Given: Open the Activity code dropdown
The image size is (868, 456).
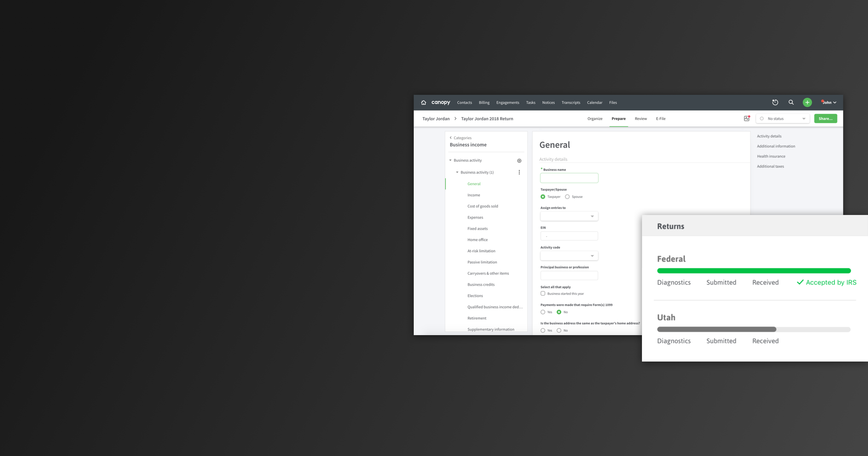Looking at the screenshot, I should coord(569,256).
